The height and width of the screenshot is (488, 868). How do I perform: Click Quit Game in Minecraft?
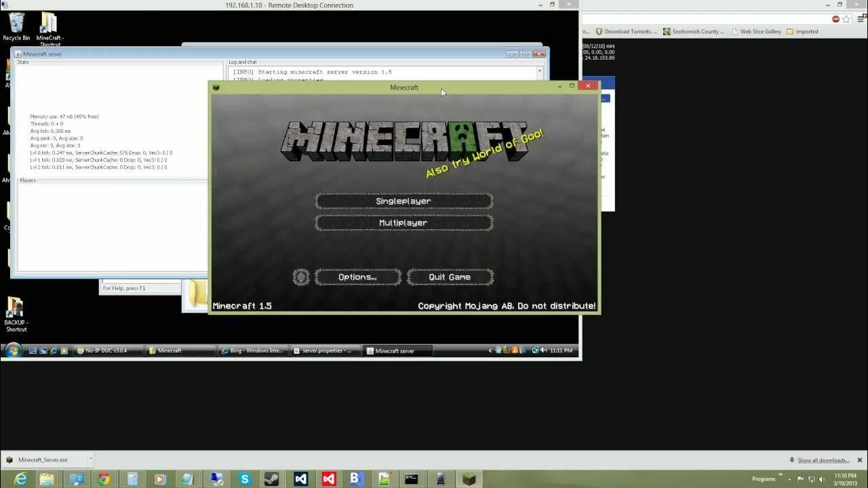[450, 277]
